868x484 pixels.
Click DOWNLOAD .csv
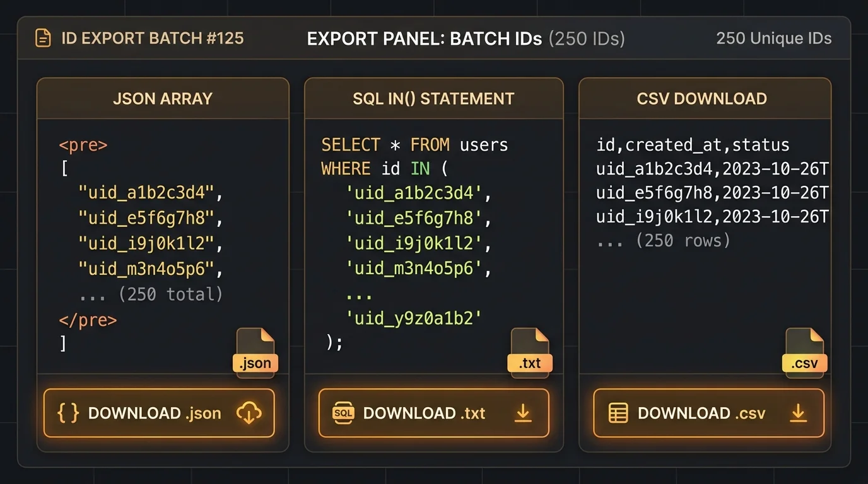click(708, 413)
